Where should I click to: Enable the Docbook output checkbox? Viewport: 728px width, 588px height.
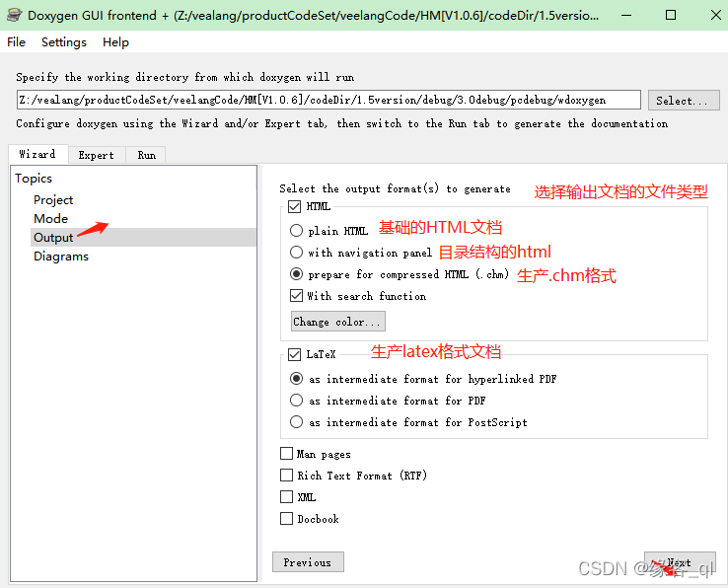286,518
